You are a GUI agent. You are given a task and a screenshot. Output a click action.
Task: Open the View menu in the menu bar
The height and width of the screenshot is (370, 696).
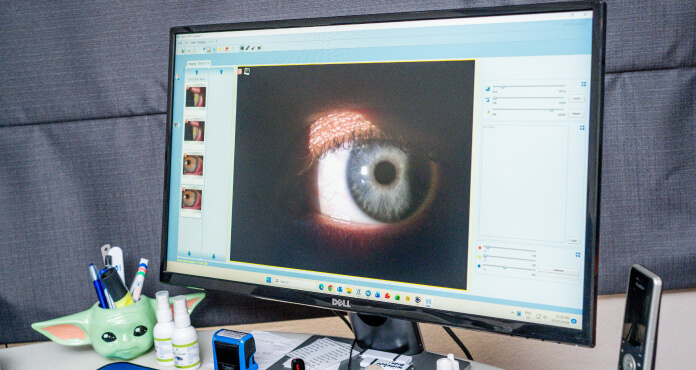(x=193, y=43)
